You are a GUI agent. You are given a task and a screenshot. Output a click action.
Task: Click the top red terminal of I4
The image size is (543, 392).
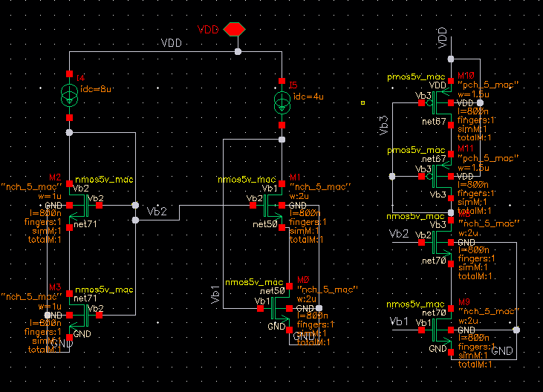click(x=69, y=73)
